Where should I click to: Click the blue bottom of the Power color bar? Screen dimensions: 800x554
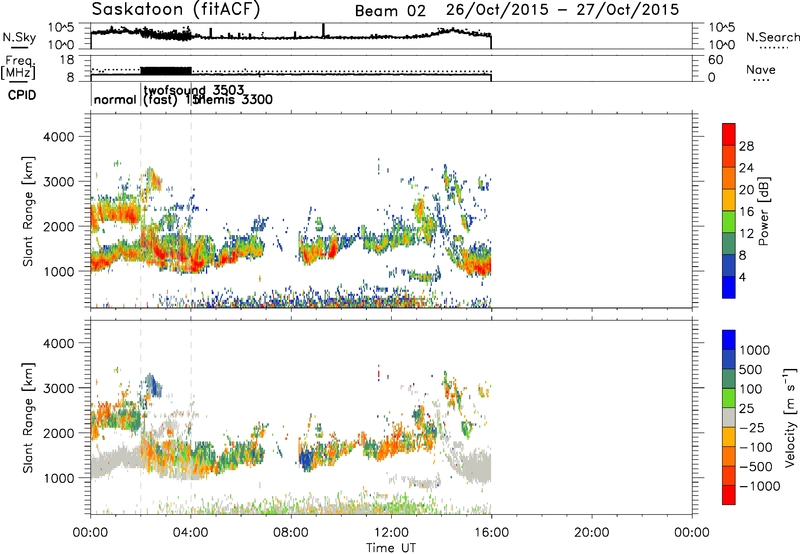(x=729, y=287)
